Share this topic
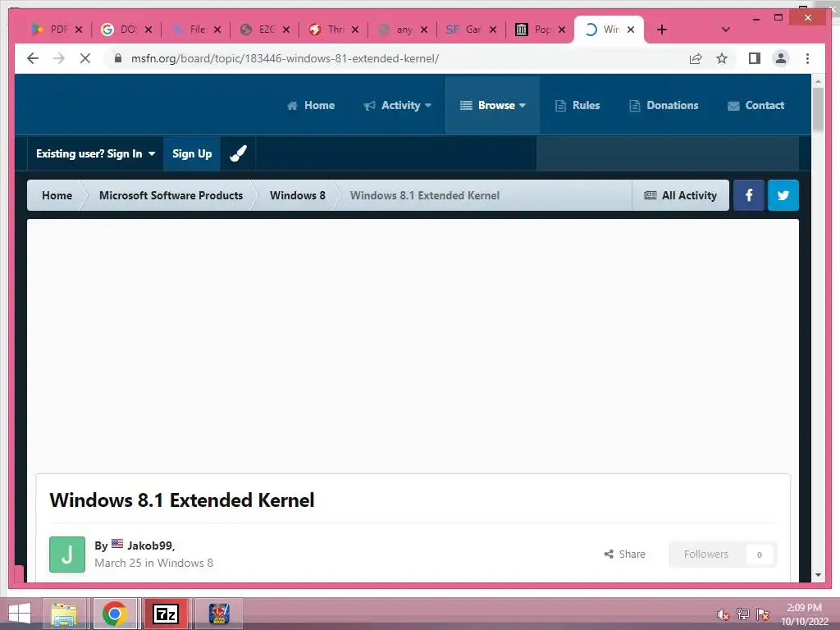The image size is (840, 630). coord(624,555)
